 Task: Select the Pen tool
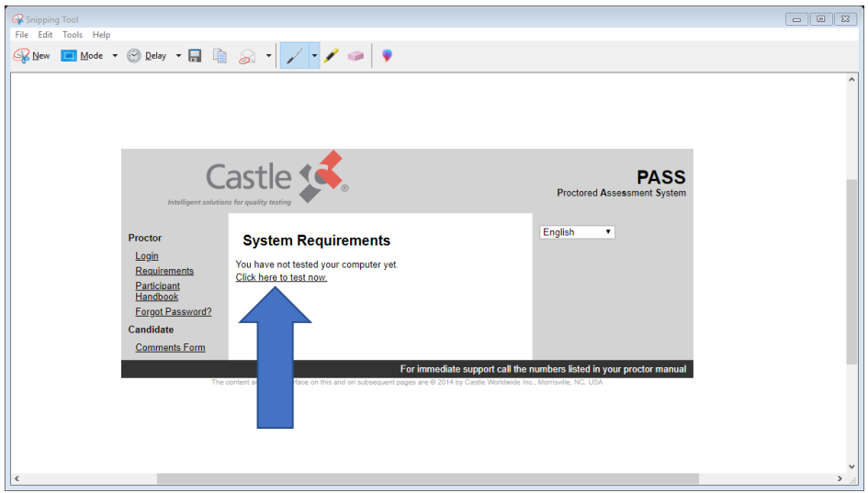pyautogui.click(x=295, y=56)
